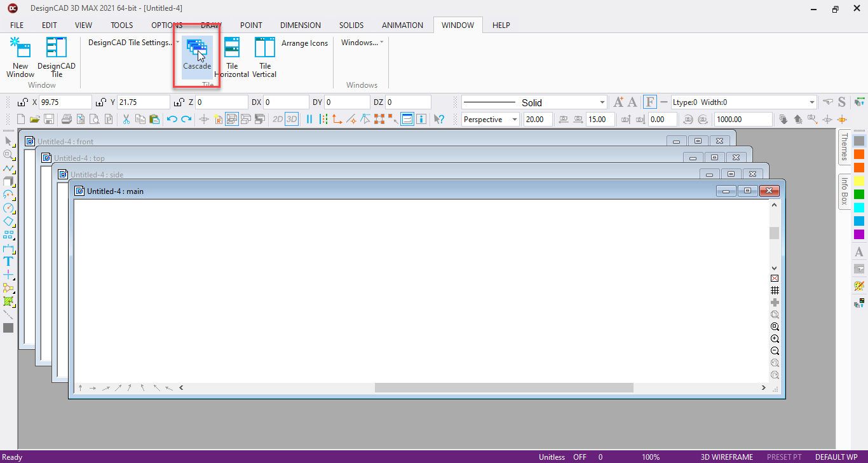Toggle the X coordinate lock
The width and height of the screenshot is (868, 463).
24,102
